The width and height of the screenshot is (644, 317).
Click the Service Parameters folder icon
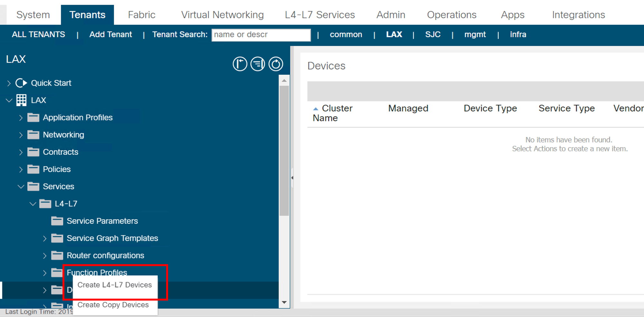[57, 221]
